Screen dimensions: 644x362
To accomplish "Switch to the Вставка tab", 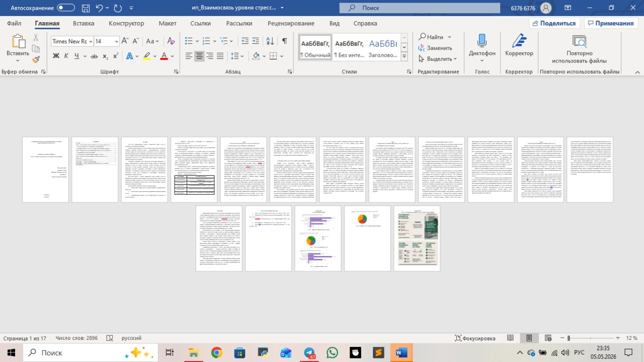I will click(x=84, y=23).
